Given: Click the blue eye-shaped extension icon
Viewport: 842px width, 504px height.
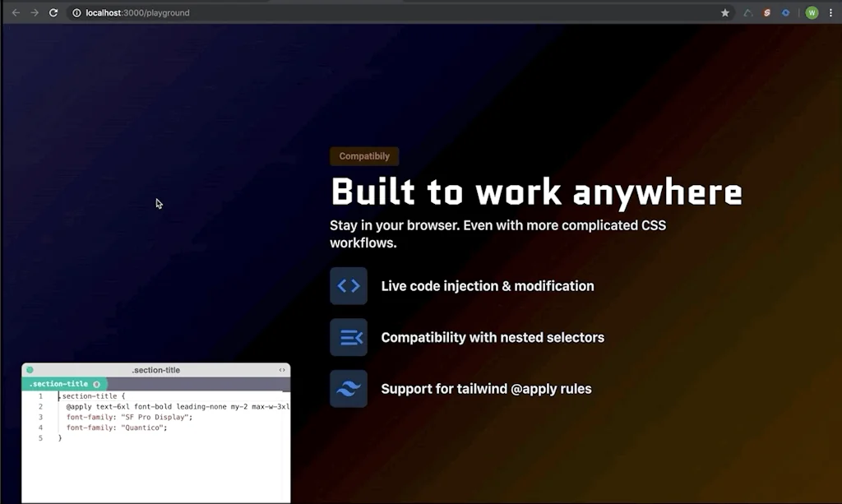Looking at the screenshot, I should (785, 12).
